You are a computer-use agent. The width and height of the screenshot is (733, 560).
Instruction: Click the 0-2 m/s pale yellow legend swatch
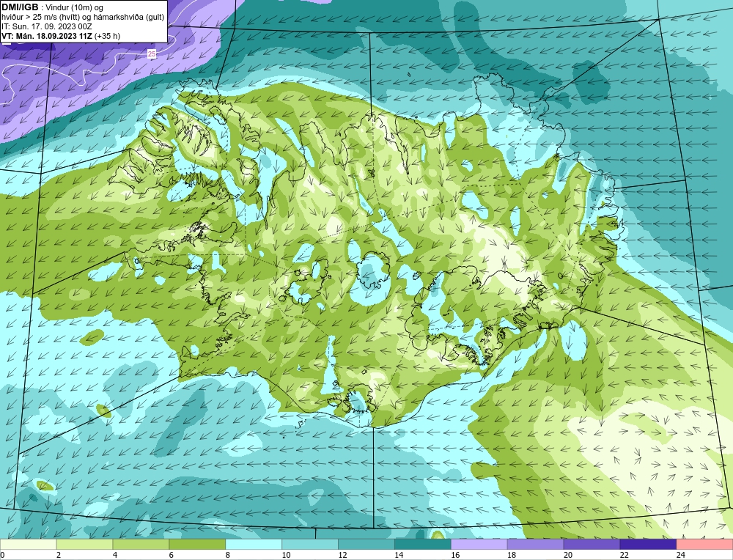coord(28,545)
